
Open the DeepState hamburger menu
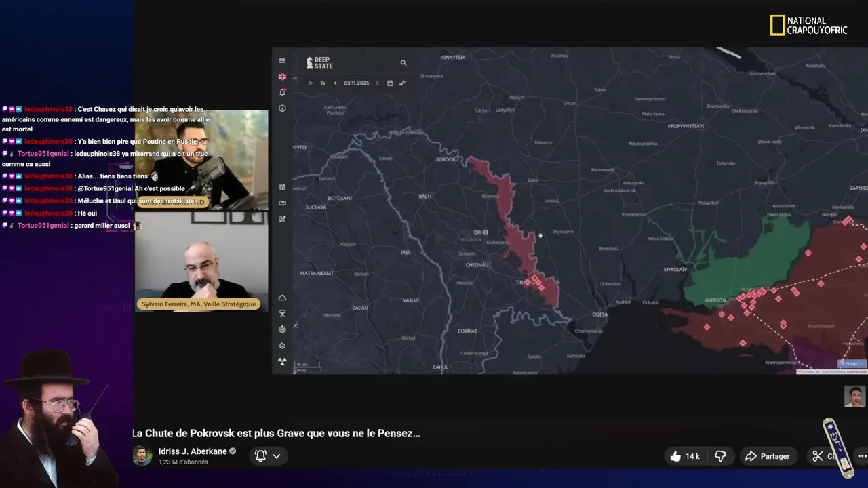coord(282,61)
